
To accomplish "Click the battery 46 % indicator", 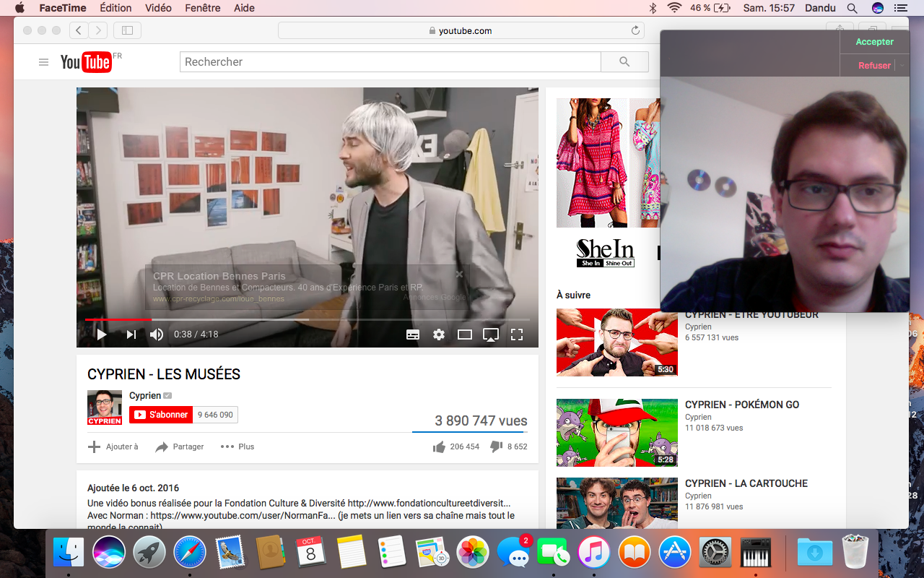I will coord(710,8).
